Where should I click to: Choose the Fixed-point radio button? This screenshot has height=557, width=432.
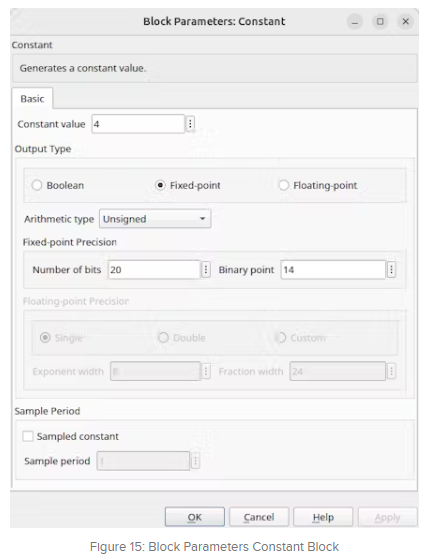(x=160, y=185)
